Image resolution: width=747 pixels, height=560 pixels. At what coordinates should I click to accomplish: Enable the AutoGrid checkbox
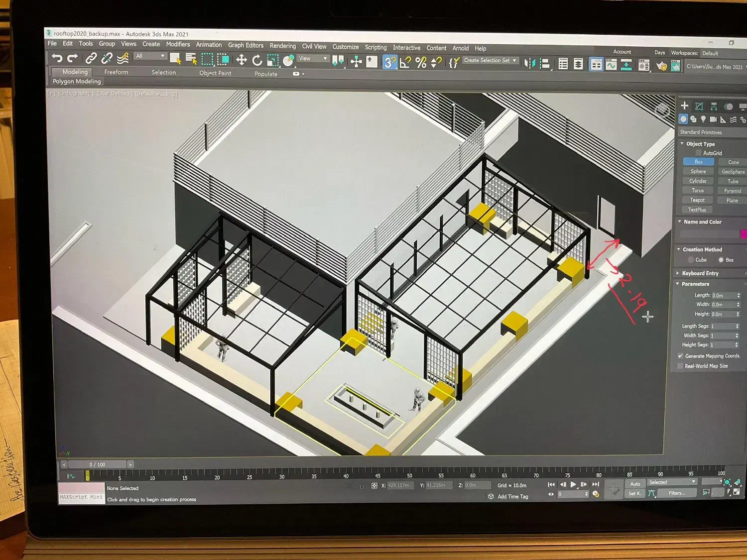(698, 153)
